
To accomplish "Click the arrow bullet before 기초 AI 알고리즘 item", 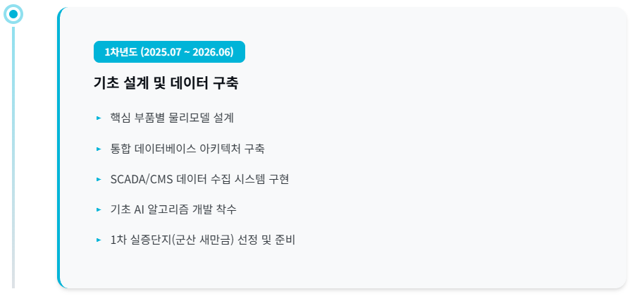I will 99,209.
